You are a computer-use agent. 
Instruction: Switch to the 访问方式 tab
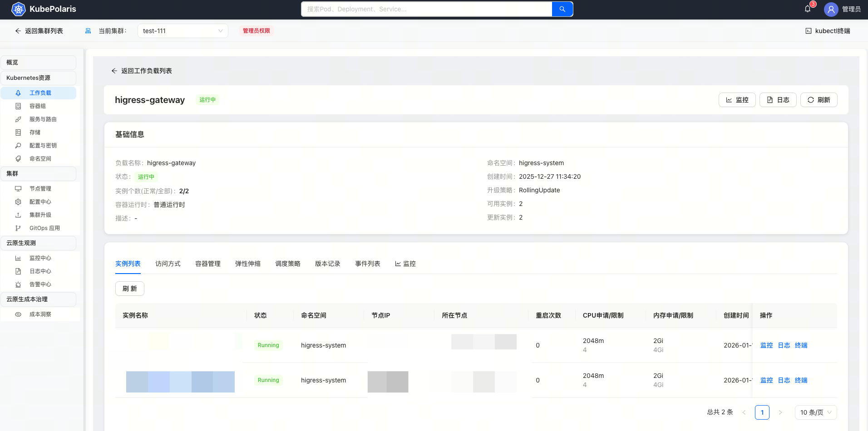[168, 264]
